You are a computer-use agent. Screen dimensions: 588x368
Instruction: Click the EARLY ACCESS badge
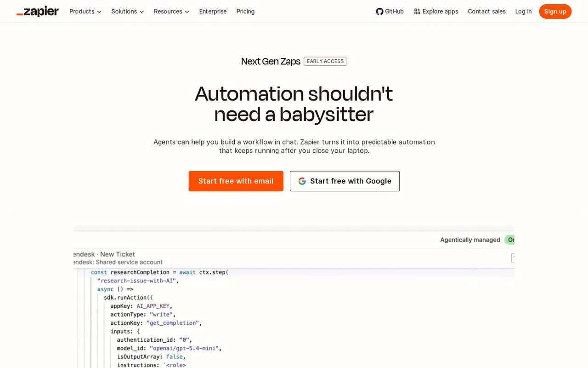(x=325, y=61)
